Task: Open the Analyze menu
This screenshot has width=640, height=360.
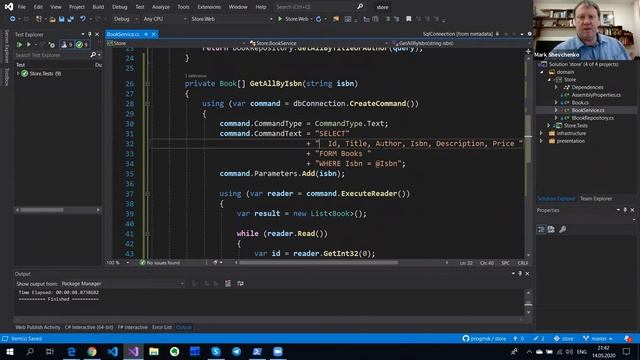Action: (x=161, y=7)
